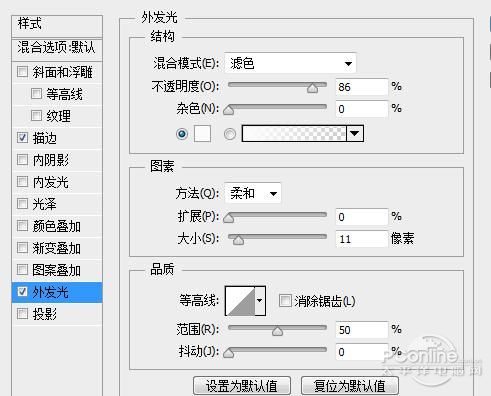491x396 pixels.
Task: Tick the 纹理 checkbox
Action: point(36,116)
